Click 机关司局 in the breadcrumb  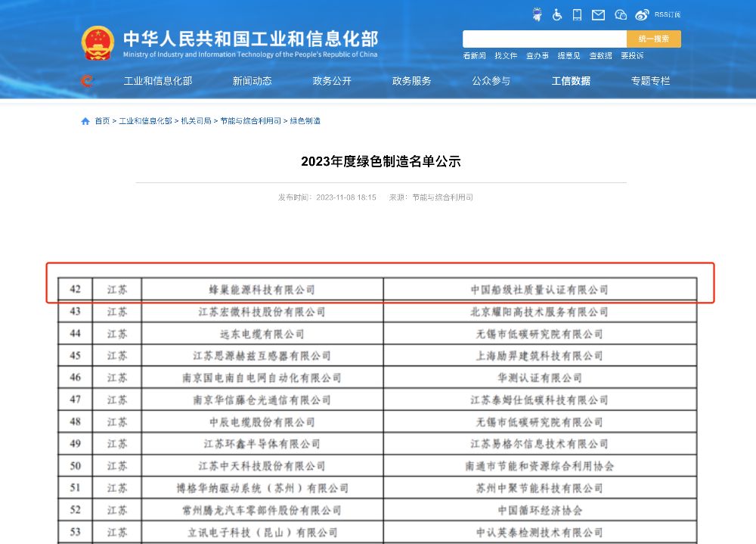[197, 121]
